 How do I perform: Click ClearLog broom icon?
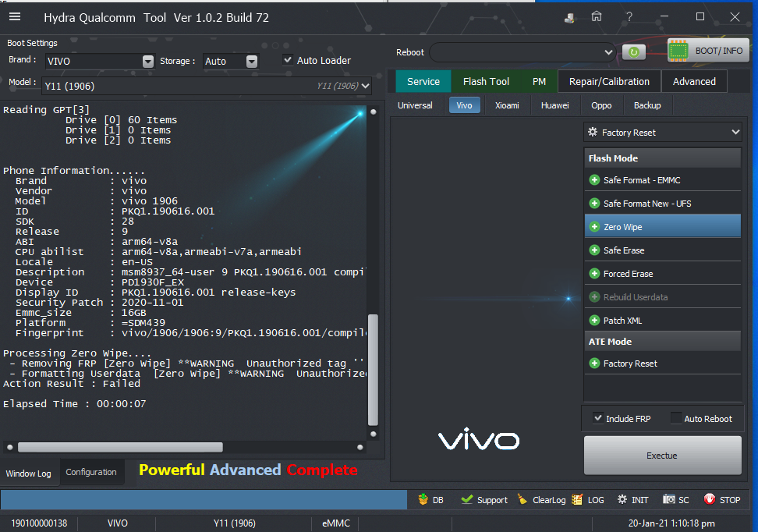click(x=522, y=499)
